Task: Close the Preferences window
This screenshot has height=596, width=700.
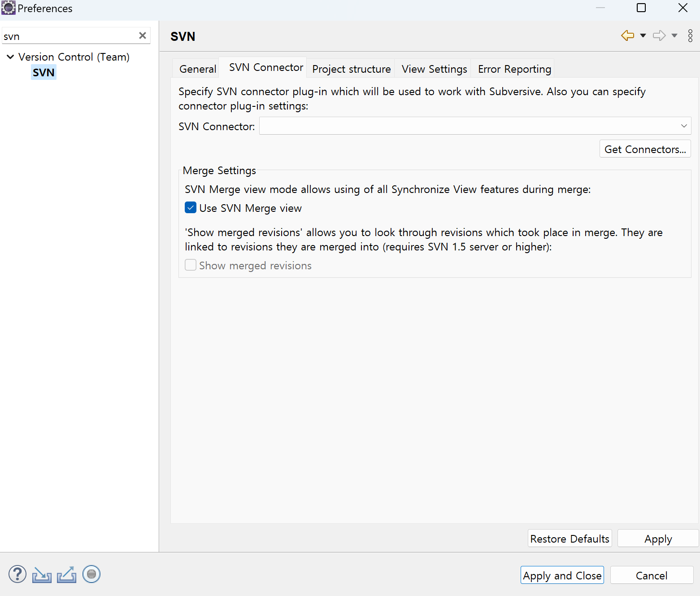Action: pyautogui.click(x=683, y=8)
